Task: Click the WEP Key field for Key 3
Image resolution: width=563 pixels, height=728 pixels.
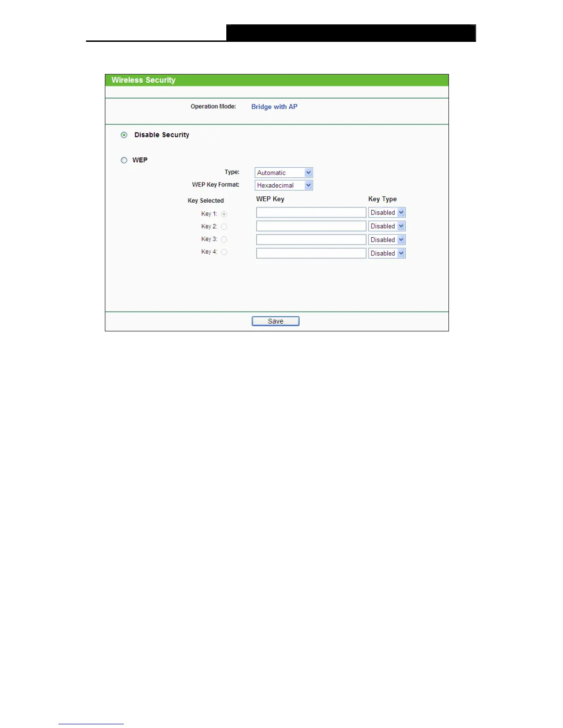Action: [x=311, y=239]
